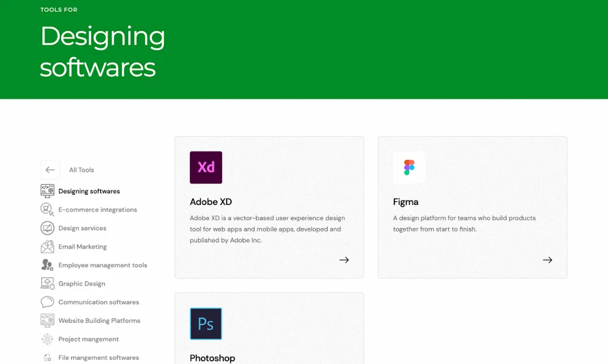The width and height of the screenshot is (608, 364).
Task: Click the Adobe XD logo icon
Action: 205,167
